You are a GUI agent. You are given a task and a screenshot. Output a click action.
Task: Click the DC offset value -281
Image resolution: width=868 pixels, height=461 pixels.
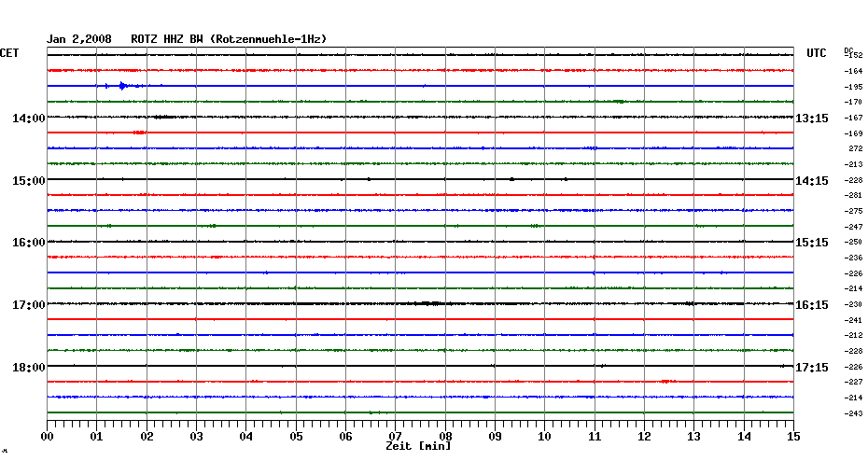click(x=854, y=195)
